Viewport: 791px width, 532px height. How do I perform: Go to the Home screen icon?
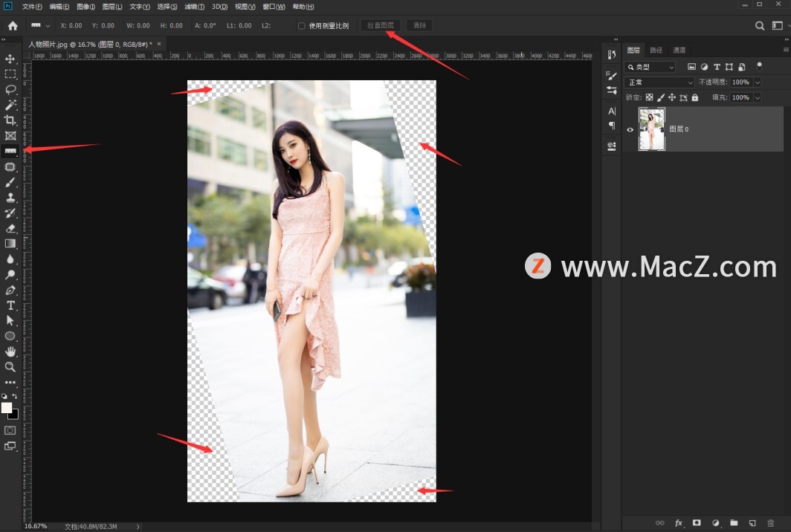coord(13,26)
